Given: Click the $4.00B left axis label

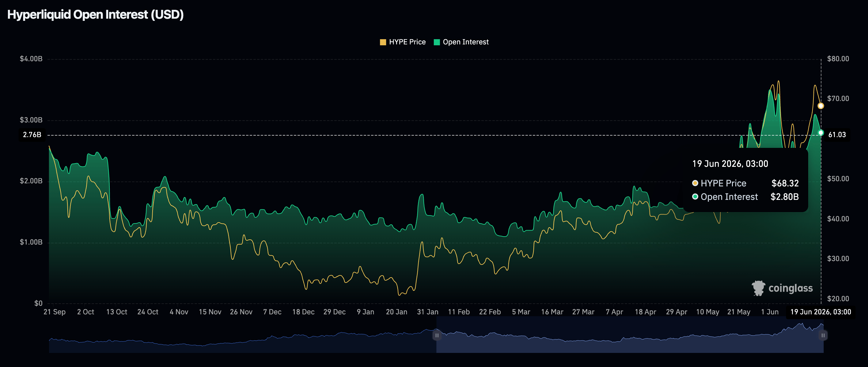Looking at the screenshot, I should coord(31,59).
